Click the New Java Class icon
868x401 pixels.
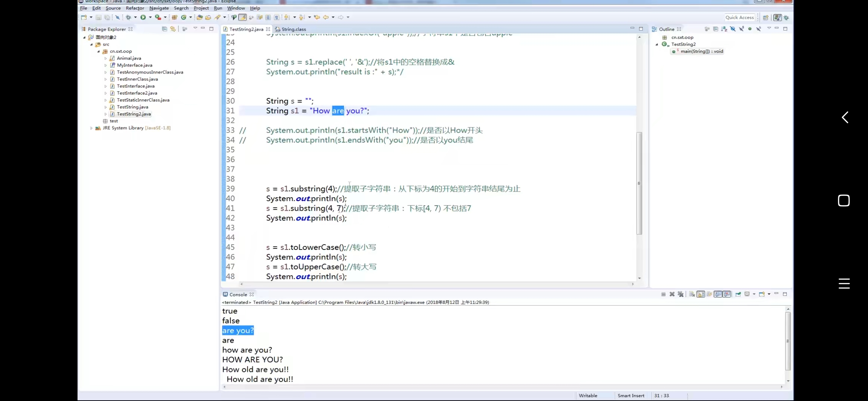184,17
